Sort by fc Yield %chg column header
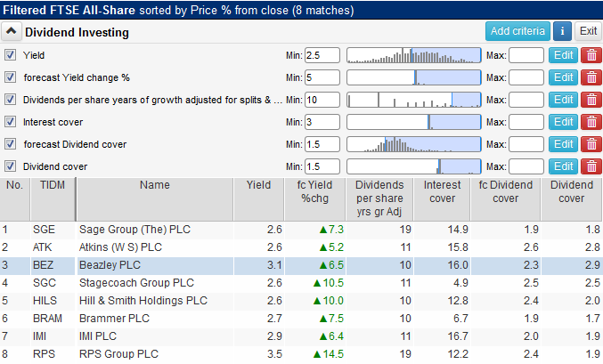The height and width of the screenshot is (364, 603). [x=315, y=199]
